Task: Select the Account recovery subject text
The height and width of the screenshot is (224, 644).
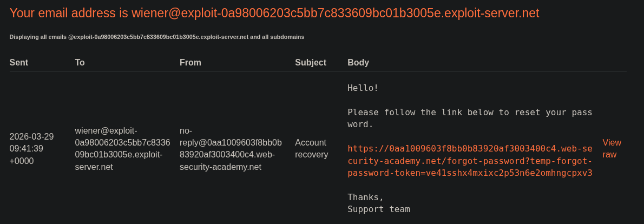Action: click(x=311, y=148)
